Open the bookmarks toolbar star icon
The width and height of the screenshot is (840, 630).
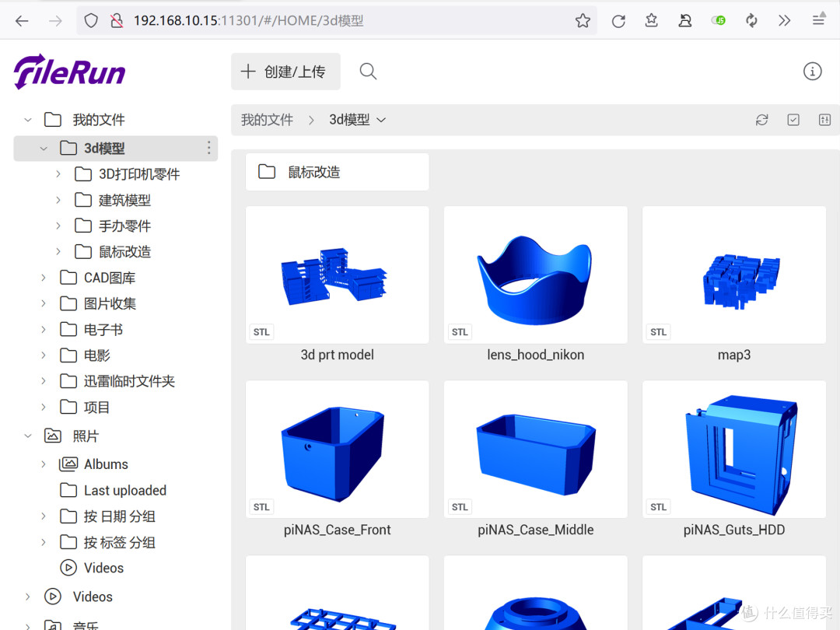pos(652,20)
